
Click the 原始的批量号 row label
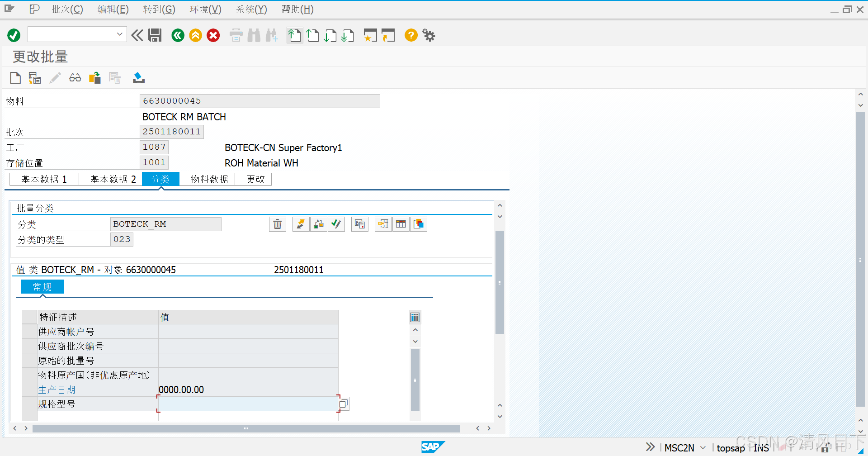point(66,361)
